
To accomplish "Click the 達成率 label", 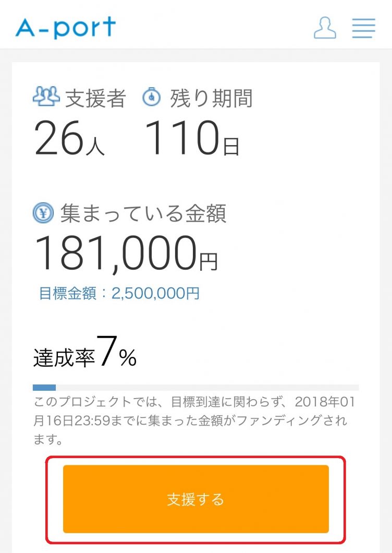I will point(64,357).
